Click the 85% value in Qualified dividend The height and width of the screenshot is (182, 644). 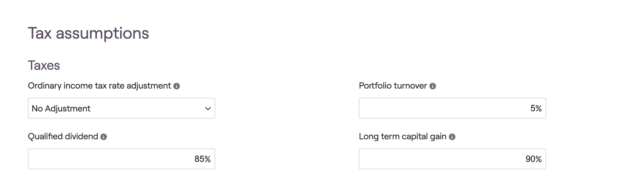pos(203,159)
